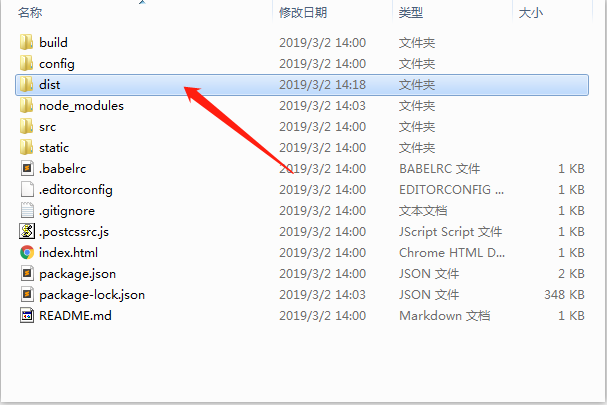Click the .editorconfig blank file icon
The height and width of the screenshot is (405, 607).
tap(27, 189)
